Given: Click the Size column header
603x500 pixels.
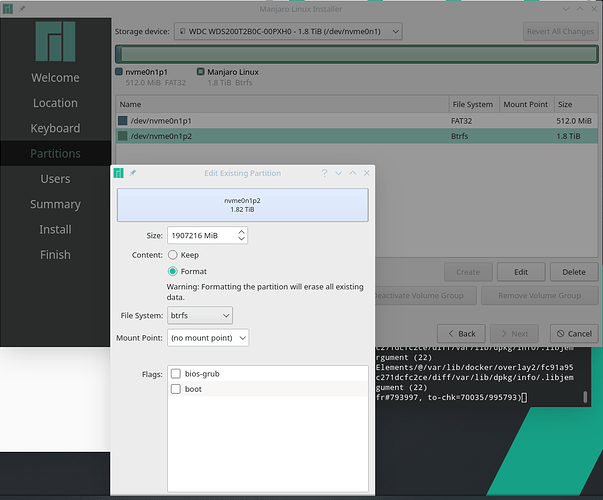Looking at the screenshot, I should tap(576, 104).
